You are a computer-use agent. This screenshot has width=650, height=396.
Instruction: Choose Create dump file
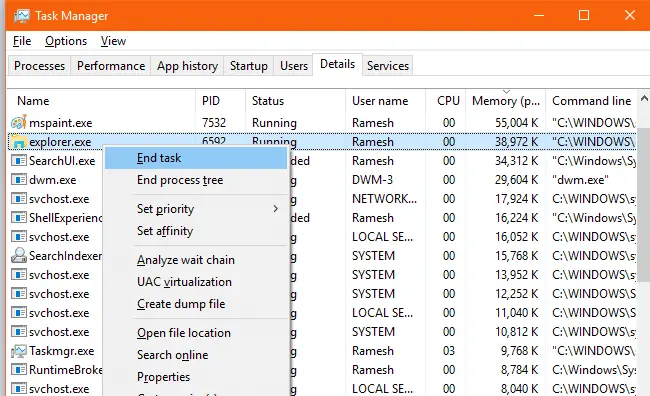pyautogui.click(x=196, y=304)
